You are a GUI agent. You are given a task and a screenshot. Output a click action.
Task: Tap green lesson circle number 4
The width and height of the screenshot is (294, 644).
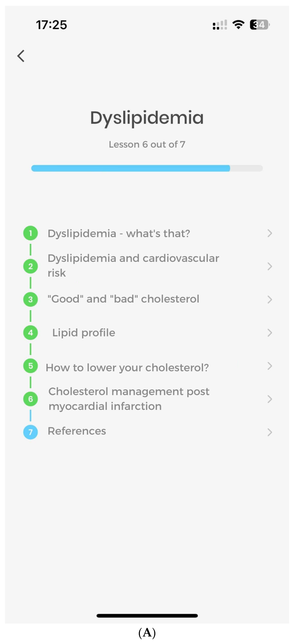point(31,332)
